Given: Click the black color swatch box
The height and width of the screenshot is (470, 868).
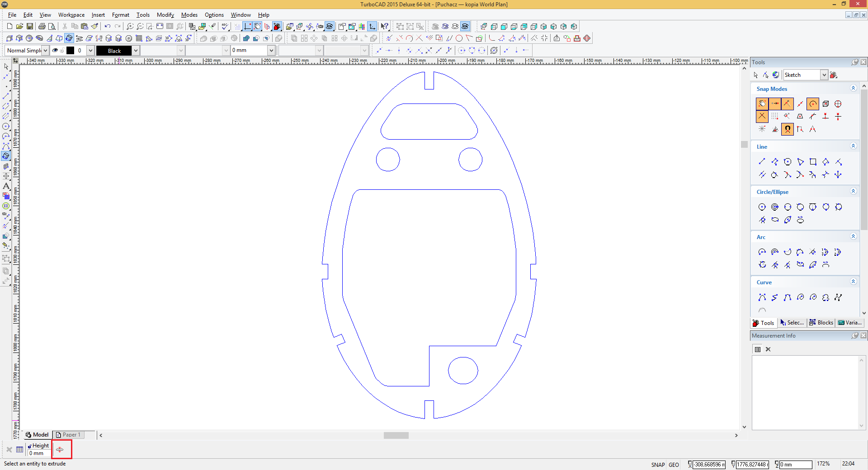Looking at the screenshot, I should click(x=71, y=51).
